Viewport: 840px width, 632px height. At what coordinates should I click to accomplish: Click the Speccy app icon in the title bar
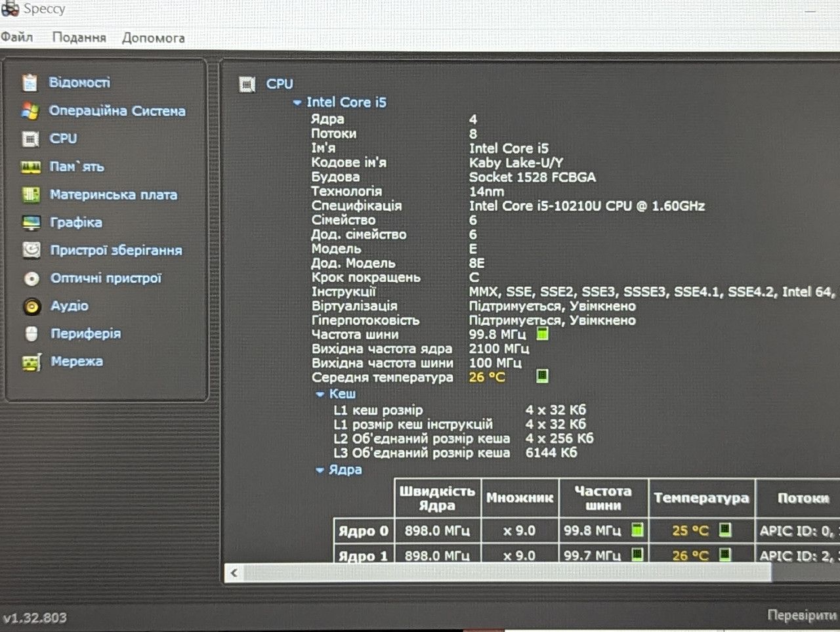[10, 9]
